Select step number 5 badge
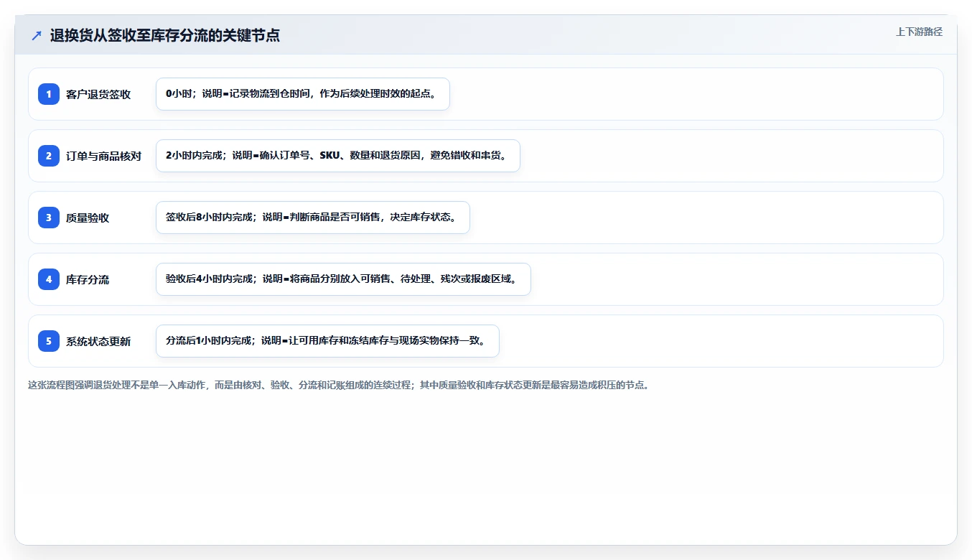 (x=49, y=341)
